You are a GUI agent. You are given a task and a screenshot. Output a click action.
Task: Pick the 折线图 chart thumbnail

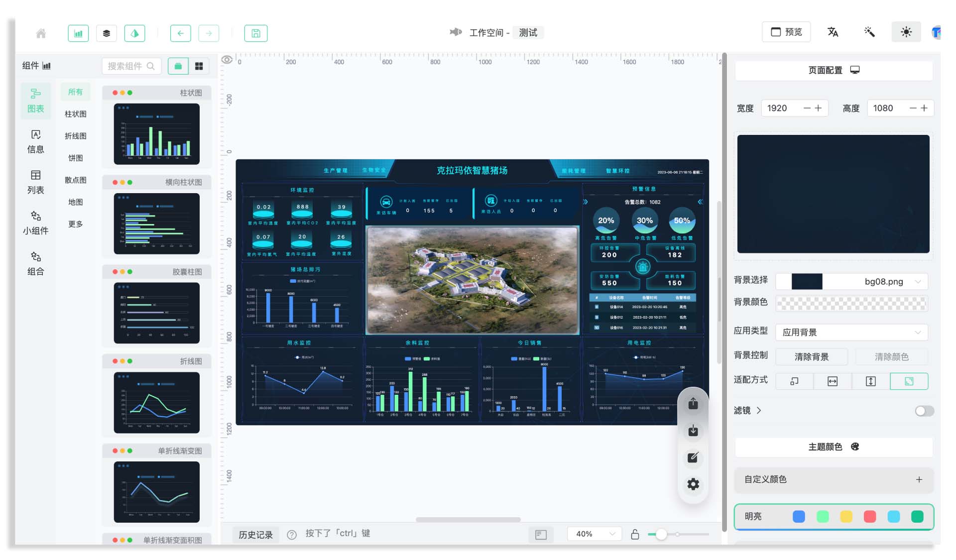[156, 403]
